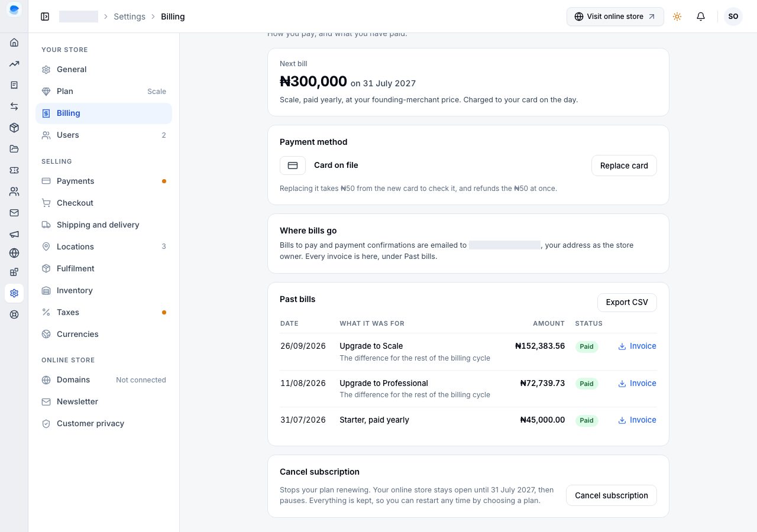Download invoice for Upgrade to Scale
Screen dimensions: 757x532
(637, 346)
